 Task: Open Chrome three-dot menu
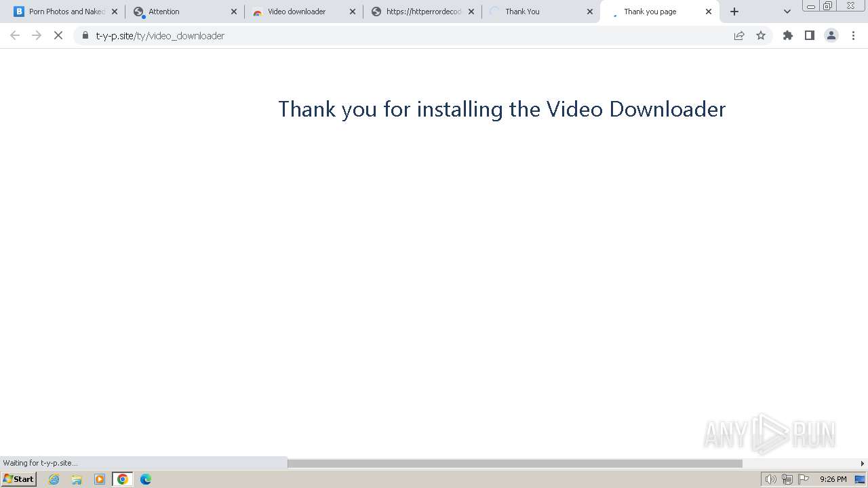pos(853,35)
